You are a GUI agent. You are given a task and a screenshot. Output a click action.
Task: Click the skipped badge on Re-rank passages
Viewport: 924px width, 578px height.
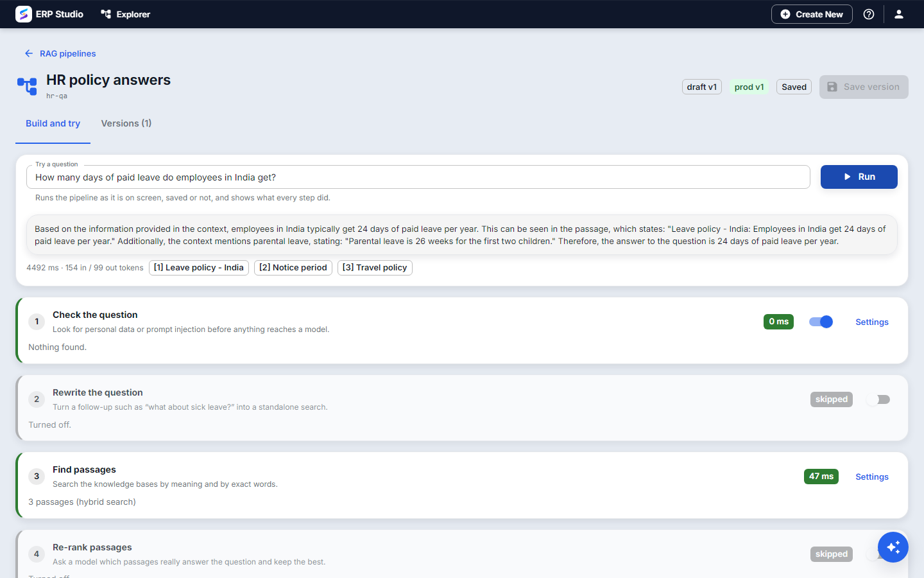(832, 554)
